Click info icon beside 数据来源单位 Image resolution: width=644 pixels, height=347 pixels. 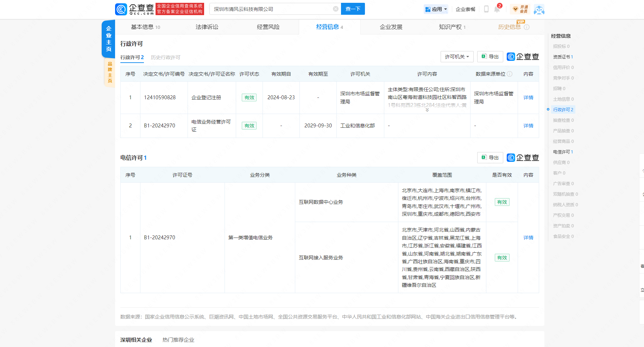pos(510,74)
